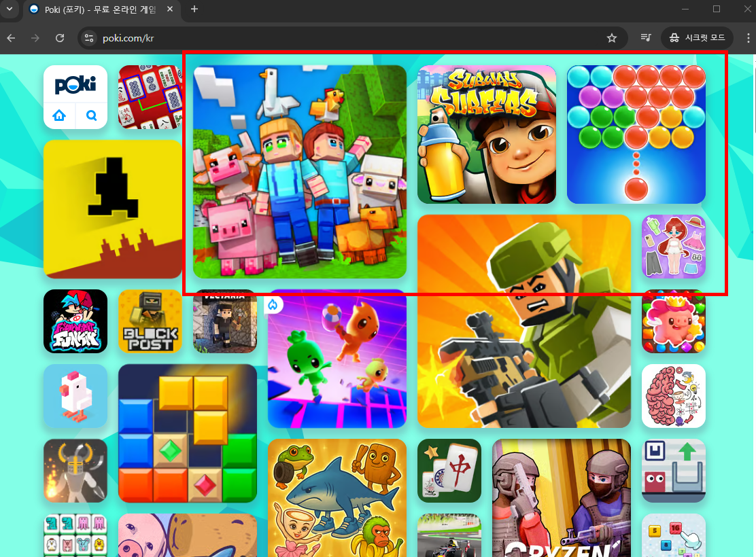This screenshot has width=756, height=557.
Task: Open the Friday Night Funkin game thumbnail
Action: click(75, 321)
